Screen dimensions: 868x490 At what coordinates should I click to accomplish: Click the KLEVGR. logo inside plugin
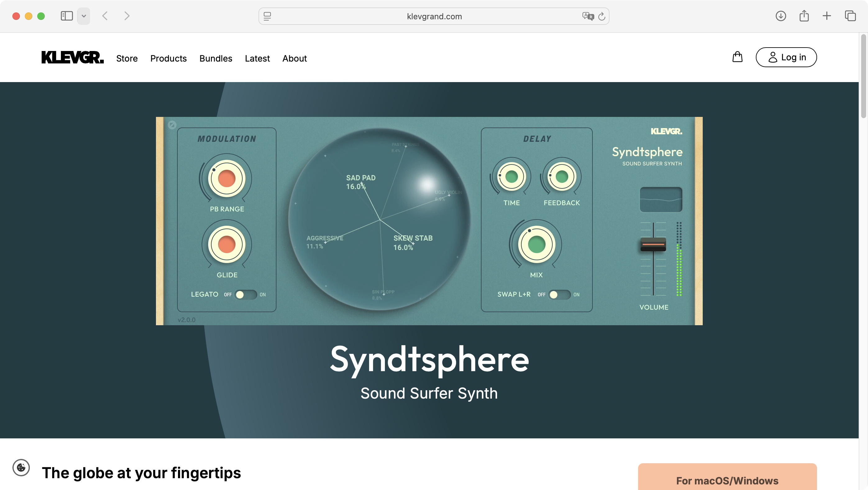[x=666, y=132]
